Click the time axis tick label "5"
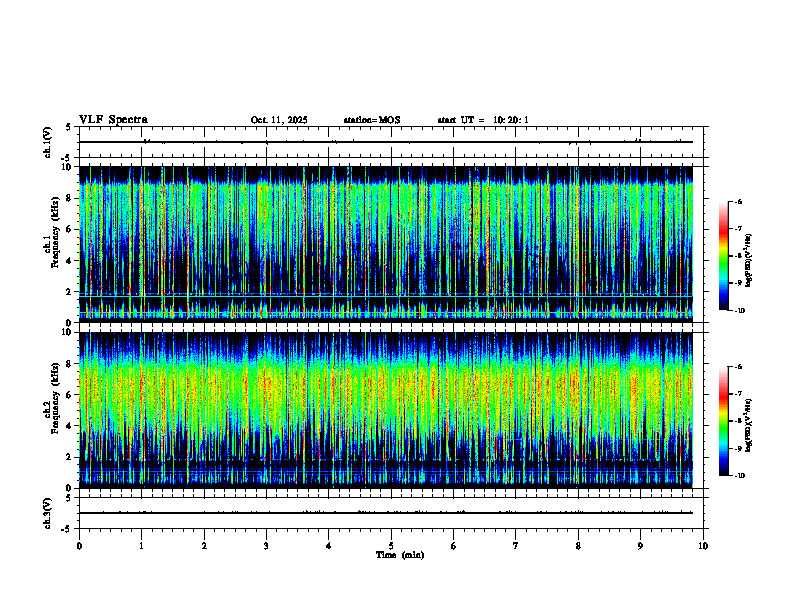This screenshot has height=612, width=792. click(391, 546)
